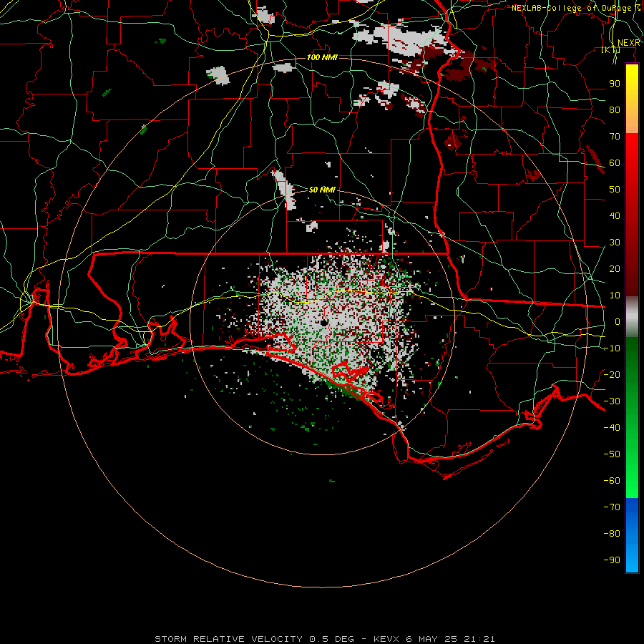The image size is (644, 644).
Task: Click the -10 value on velocity scale
Action: 612,348
